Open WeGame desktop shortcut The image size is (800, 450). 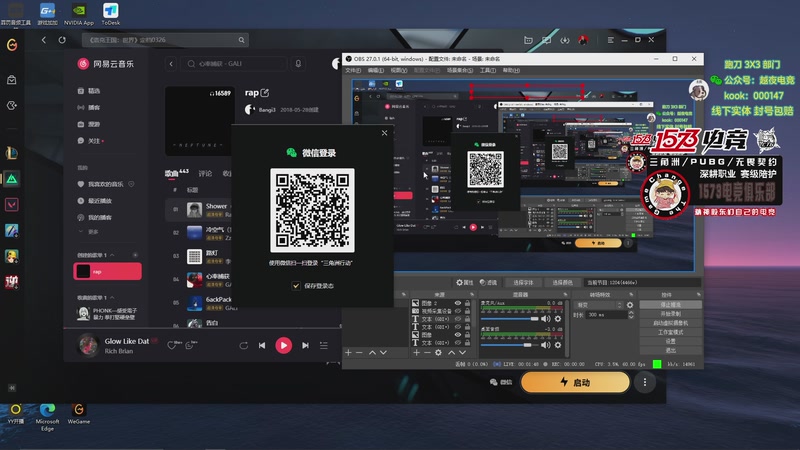tap(79, 414)
